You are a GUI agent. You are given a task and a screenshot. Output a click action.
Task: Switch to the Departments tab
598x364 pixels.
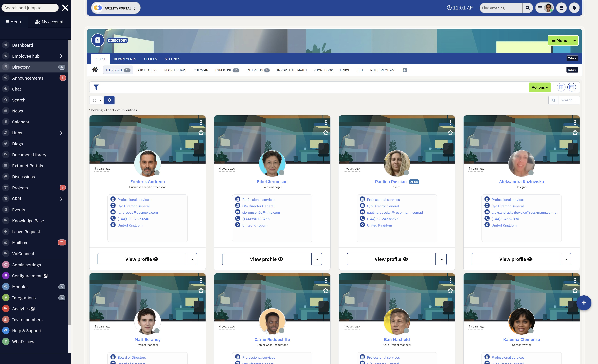click(x=125, y=59)
